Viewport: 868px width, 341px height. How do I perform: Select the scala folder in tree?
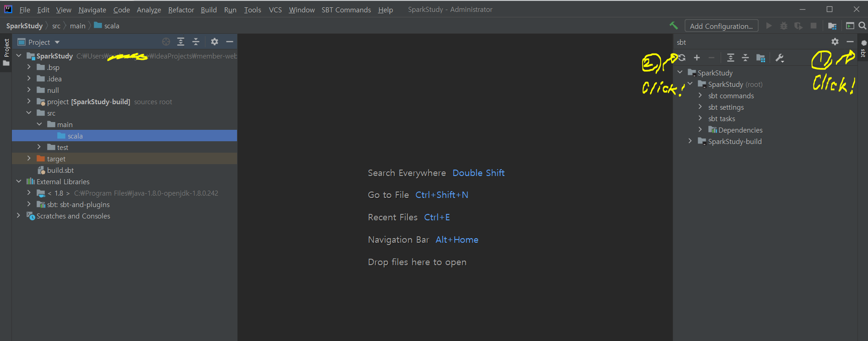[124, 136]
